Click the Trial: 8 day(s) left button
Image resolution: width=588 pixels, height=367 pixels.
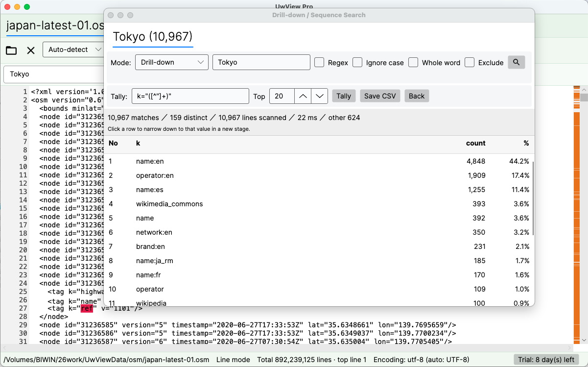(546, 360)
